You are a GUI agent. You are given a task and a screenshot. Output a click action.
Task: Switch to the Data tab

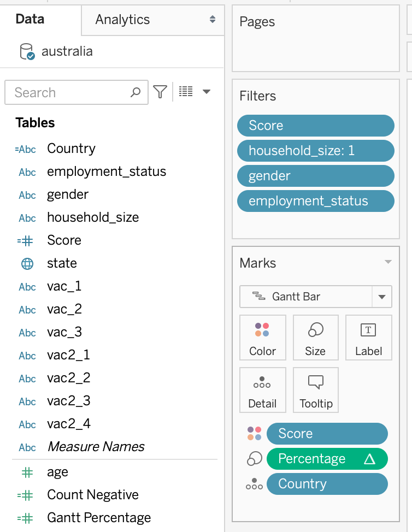[x=30, y=19]
